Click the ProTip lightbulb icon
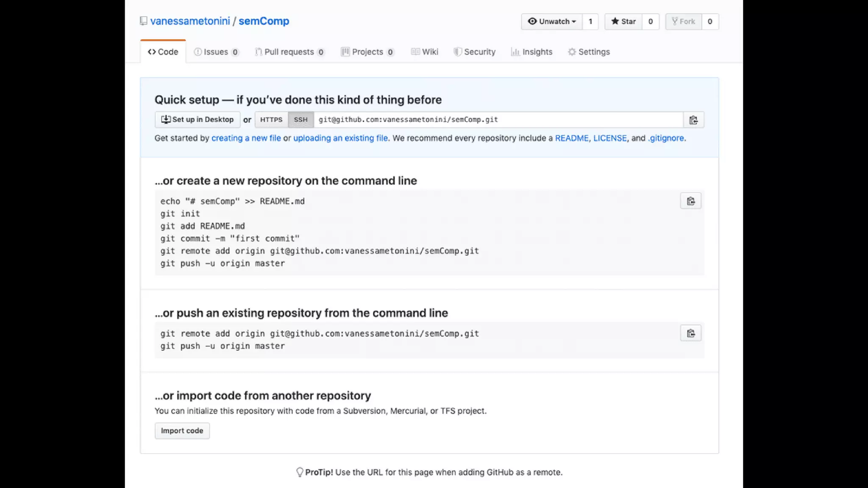This screenshot has width=868, height=488. coord(299,472)
